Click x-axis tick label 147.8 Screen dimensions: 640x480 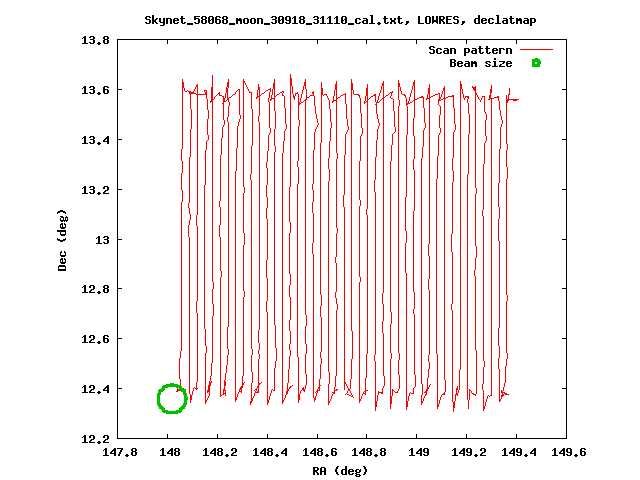(120, 452)
